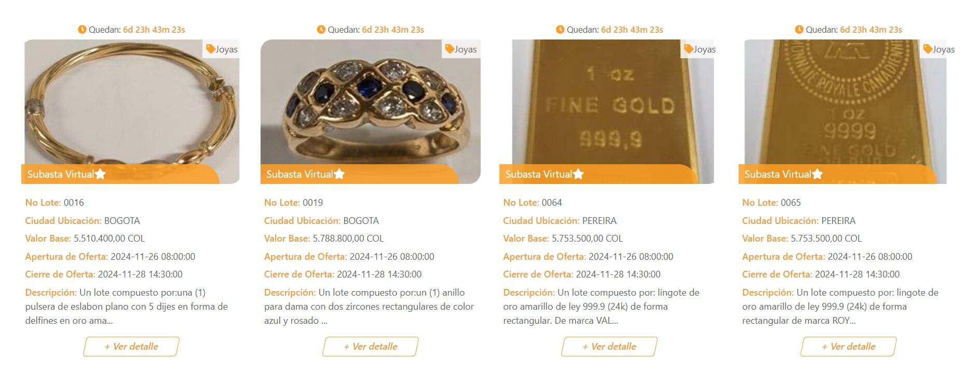Screen dimensions: 980x384
Task: Click the star on lot 0064 Subasta Virtual banner
Action: pos(579,174)
